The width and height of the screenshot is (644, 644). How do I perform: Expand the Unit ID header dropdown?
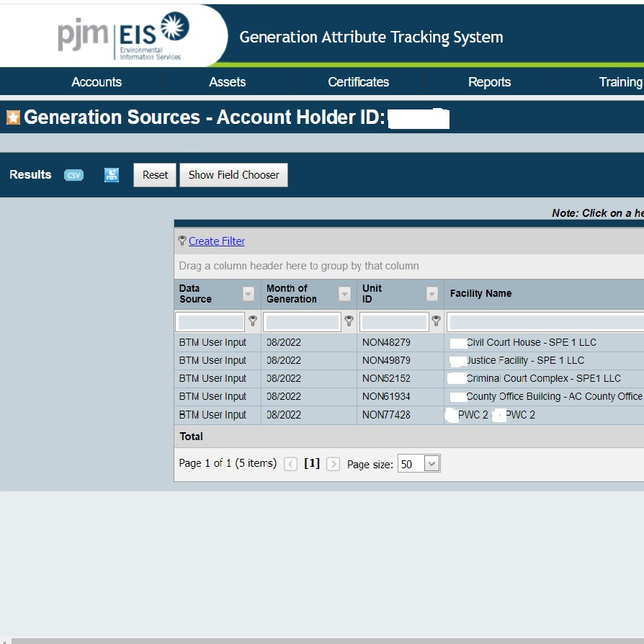coord(432,294)
